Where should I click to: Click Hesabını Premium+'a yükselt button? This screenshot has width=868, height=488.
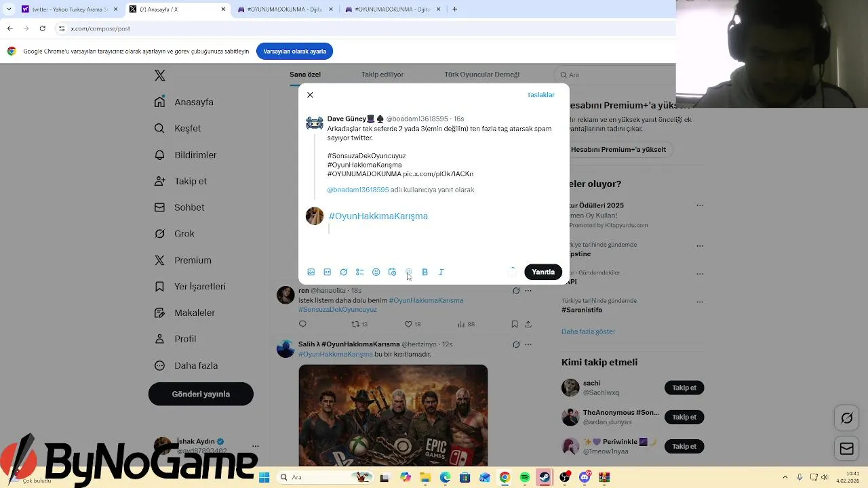click(618, 149)
